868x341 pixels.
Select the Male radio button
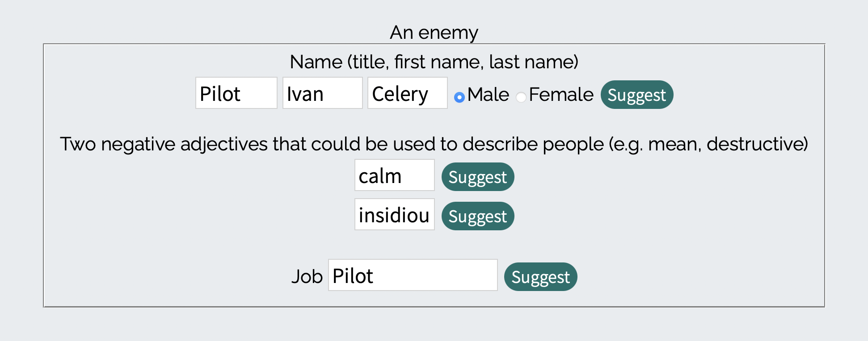459,97
